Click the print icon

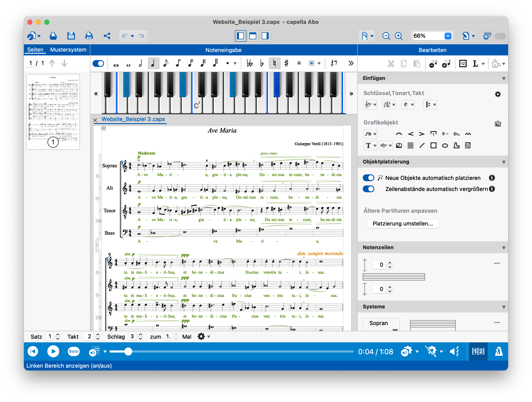coord(89,36)
